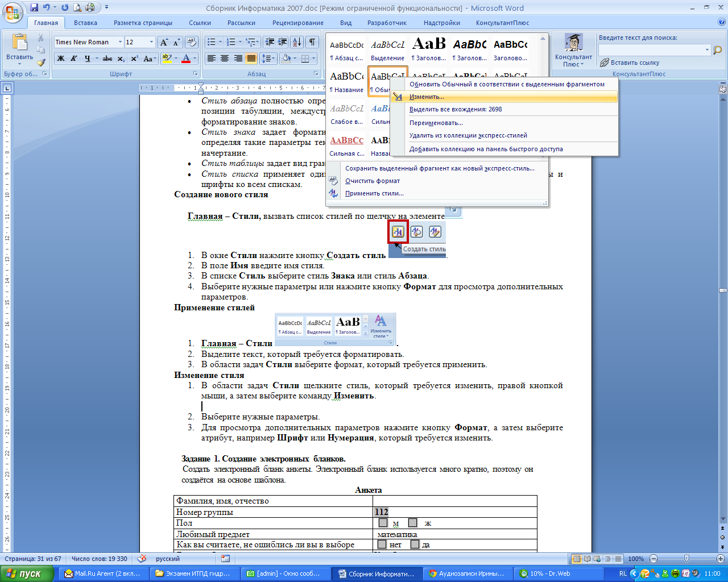Sort the text alphabetically

tap(297, 42)
